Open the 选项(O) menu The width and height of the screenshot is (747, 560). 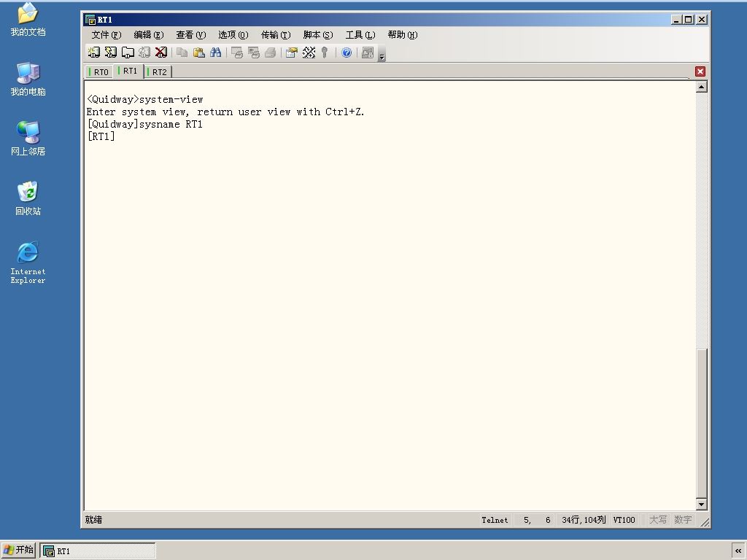pyautogui.click(x=233, y=35)
